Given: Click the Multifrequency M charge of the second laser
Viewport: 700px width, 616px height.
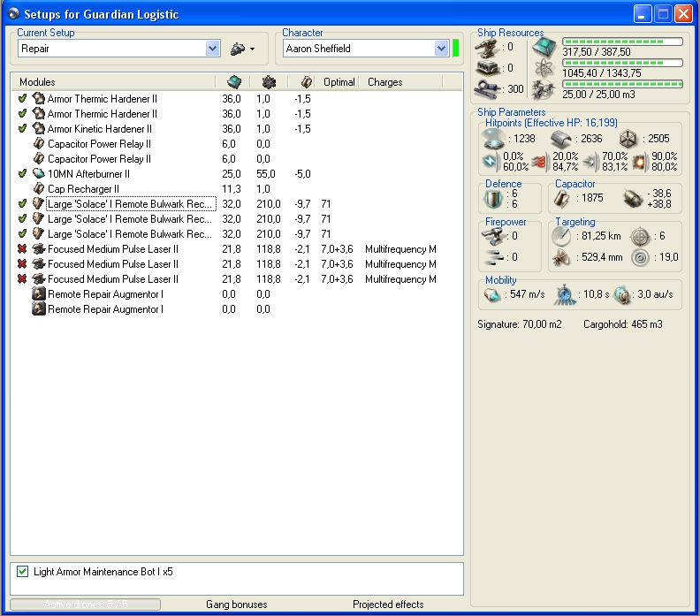Looking at the screenshot, I should pos(400,263).
